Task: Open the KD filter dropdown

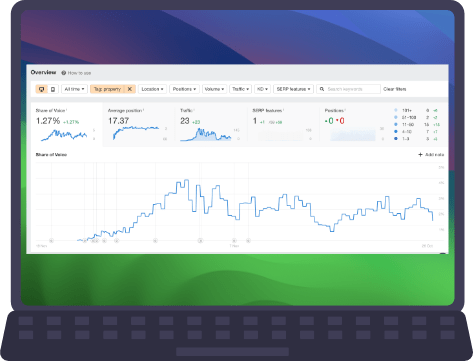Action: [262, 89]
